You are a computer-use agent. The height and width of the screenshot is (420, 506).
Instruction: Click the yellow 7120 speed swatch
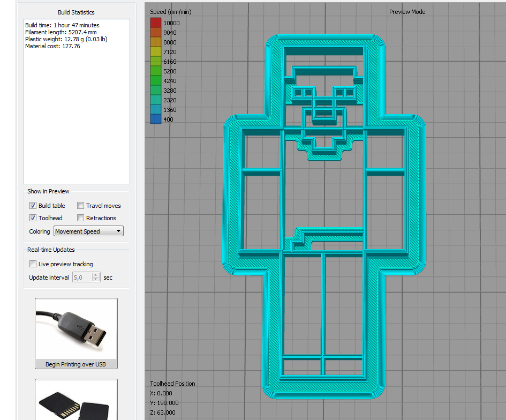tap(155, 51)
